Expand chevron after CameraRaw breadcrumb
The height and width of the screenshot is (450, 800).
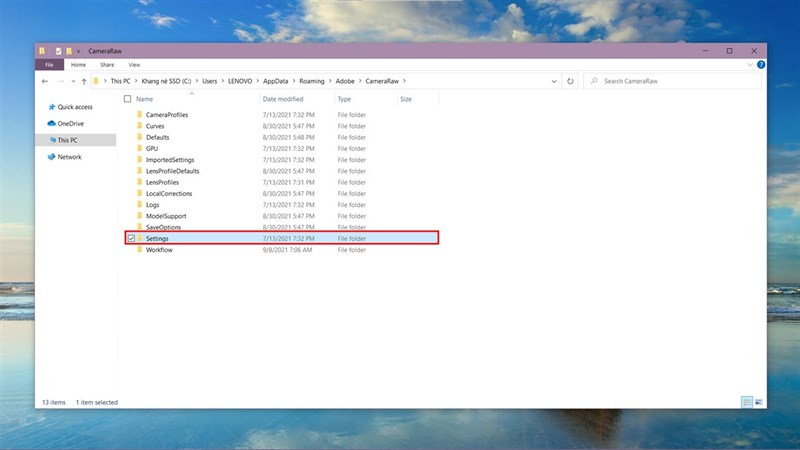[x=405, y=81]
